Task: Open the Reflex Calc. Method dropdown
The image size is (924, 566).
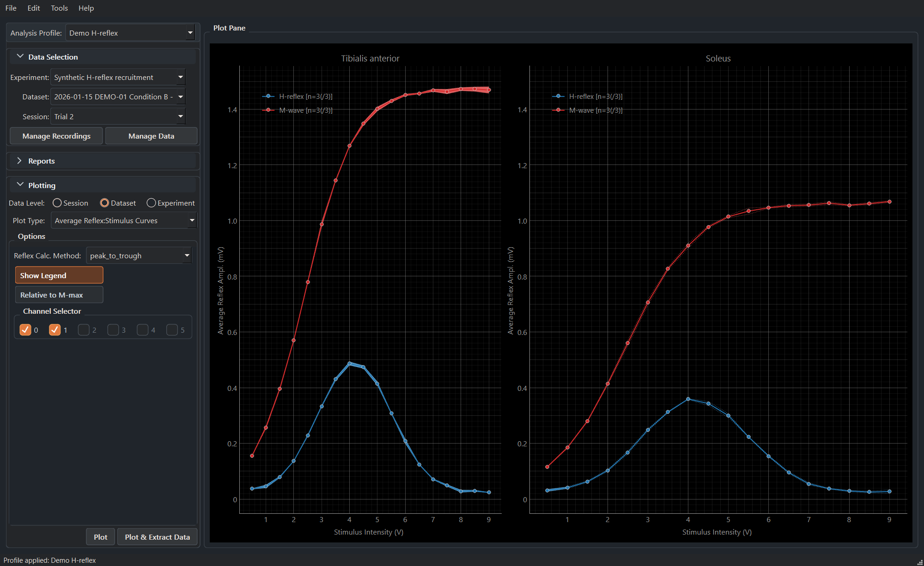Action: point(139,256)
